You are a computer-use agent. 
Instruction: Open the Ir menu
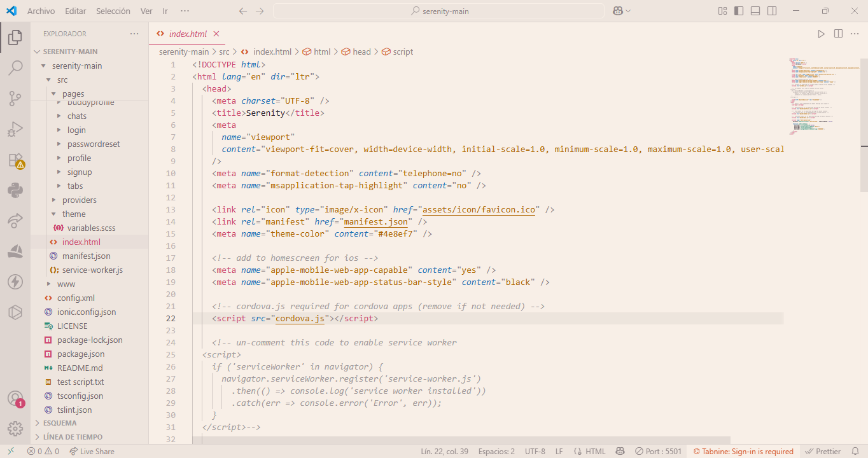click(x=165, y=11)
